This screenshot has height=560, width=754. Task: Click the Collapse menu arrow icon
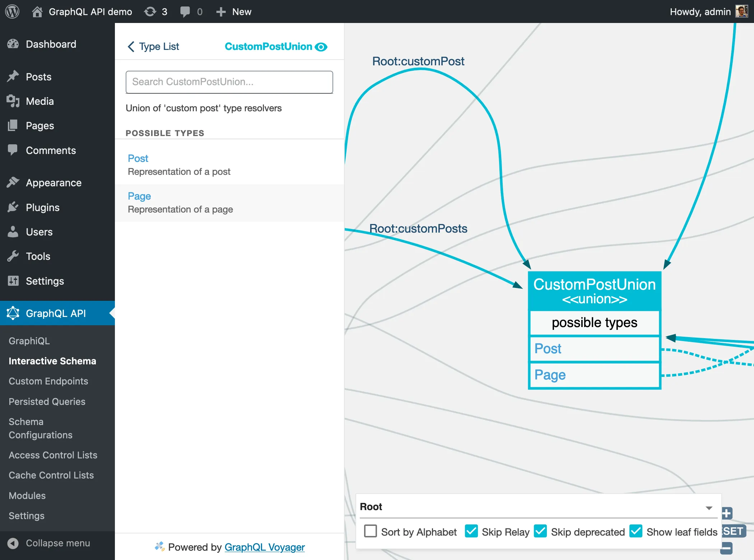[x=13, y=543]
